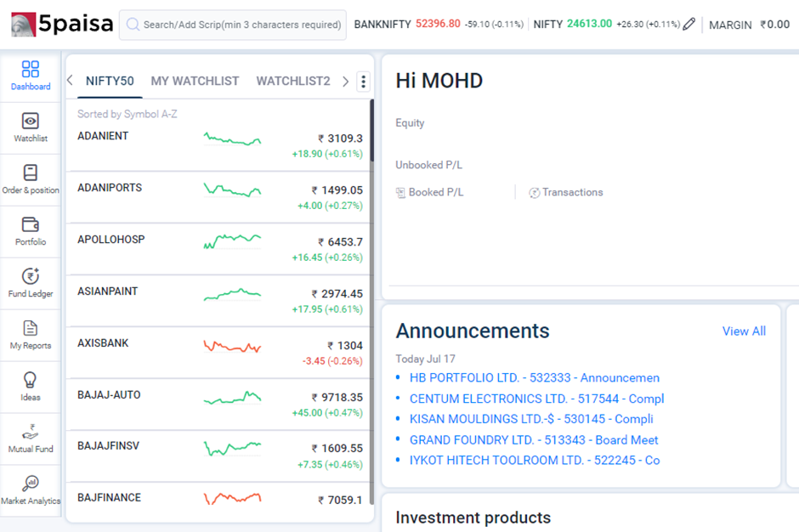Image resolution: width=799 pixels, height=532 pixels.
Task: Click AXISBANK change -3.45 (-0.26%)
Action: coord(332,361)
